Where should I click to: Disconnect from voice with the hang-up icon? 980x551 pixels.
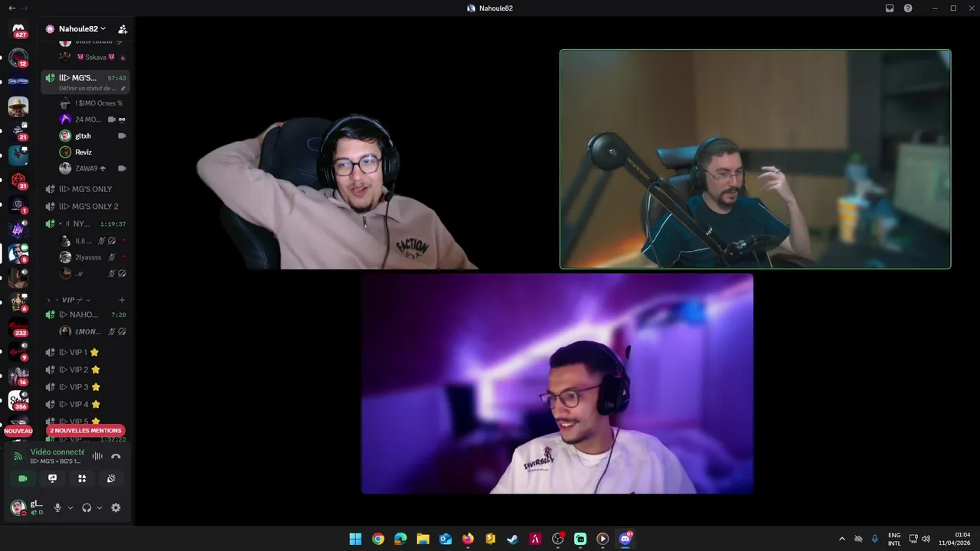pyautogui.click(x=116, y=456)
